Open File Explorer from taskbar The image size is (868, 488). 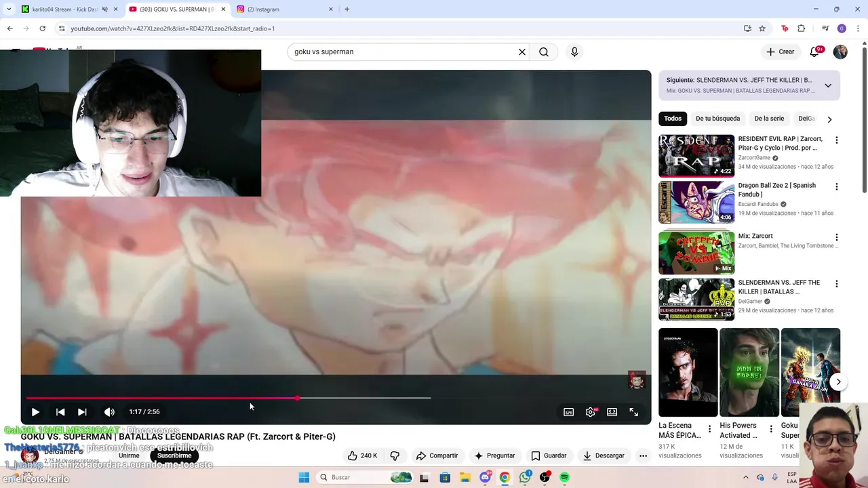click(465, 477)
